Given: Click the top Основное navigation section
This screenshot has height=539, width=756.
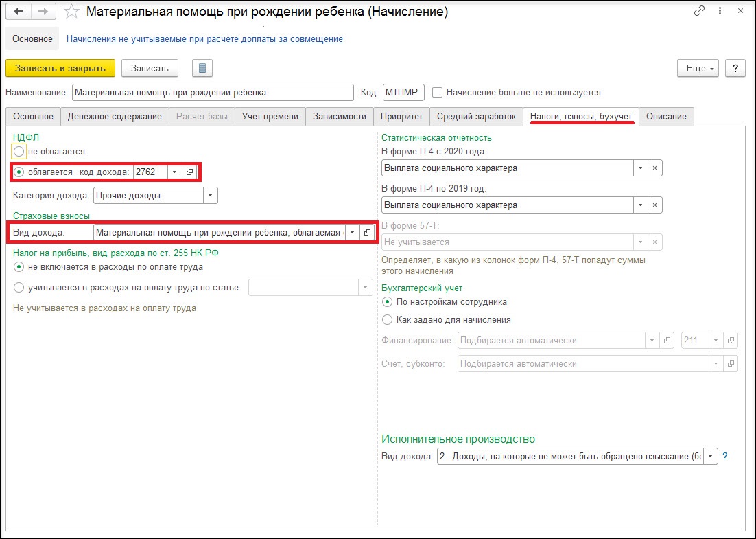Looking at the screenshot, I should pos(32,39).
